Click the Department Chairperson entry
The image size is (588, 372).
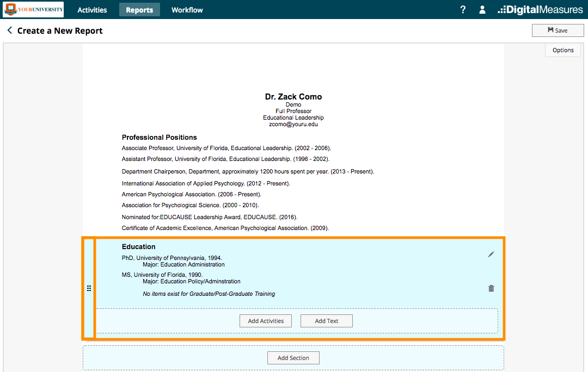(248, 171)
